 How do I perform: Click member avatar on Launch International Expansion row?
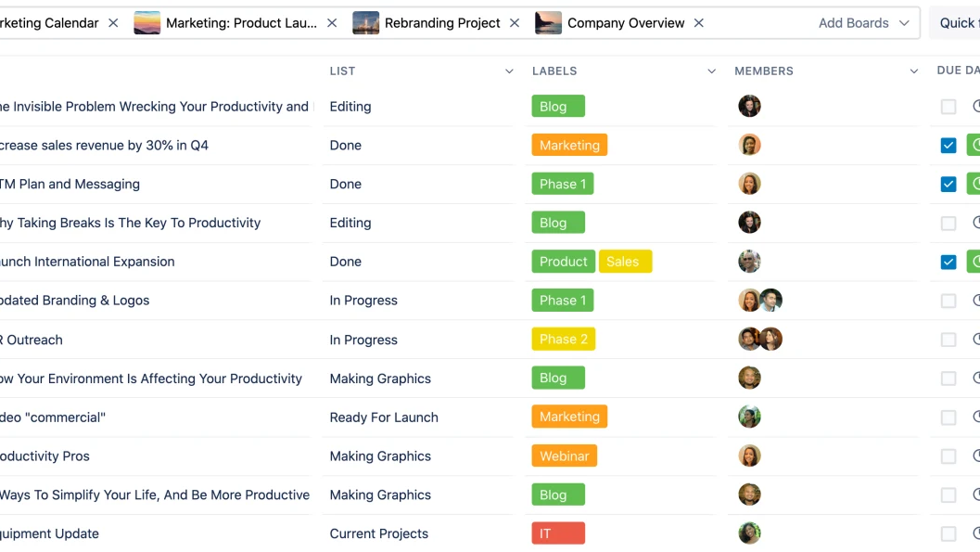[749, 262]
